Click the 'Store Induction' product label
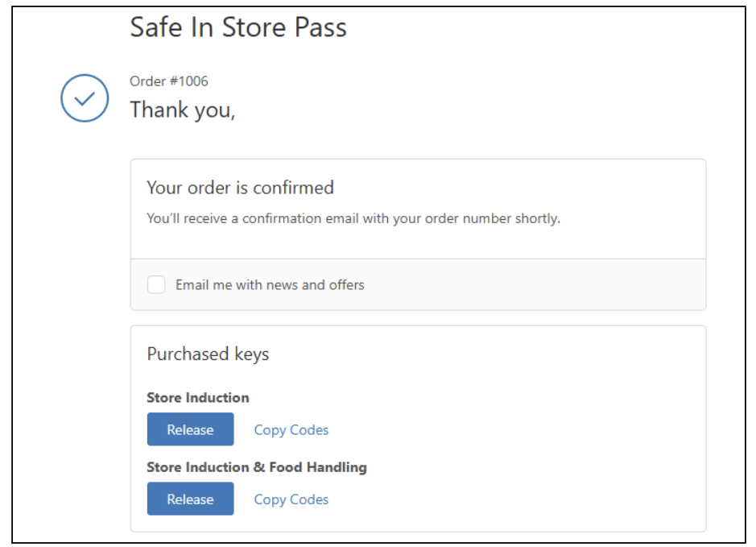Viewport: 756px width, 547px height. (198, 397)
